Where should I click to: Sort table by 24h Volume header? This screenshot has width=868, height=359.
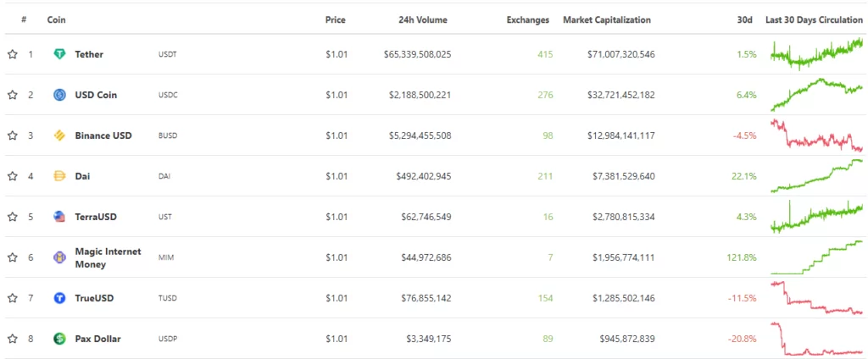(x=423, y=19)
